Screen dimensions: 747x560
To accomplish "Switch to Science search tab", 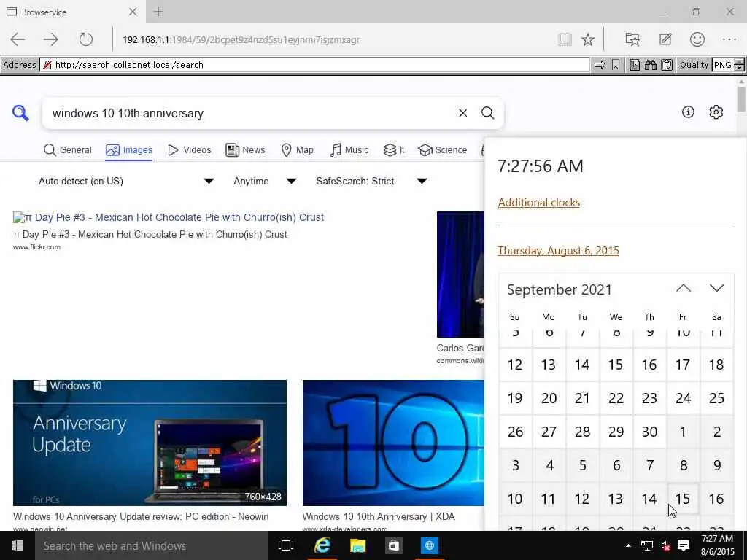I will (x=443, y=150).
